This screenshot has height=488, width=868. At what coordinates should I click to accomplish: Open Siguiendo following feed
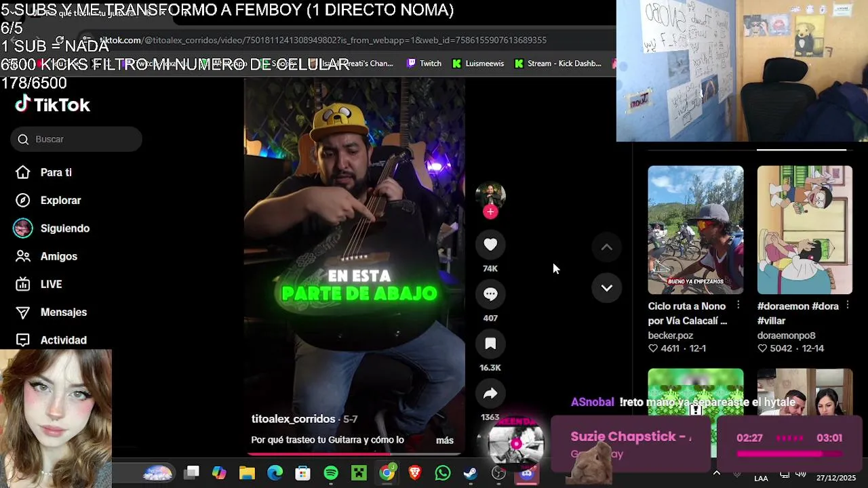click(64, 228)
